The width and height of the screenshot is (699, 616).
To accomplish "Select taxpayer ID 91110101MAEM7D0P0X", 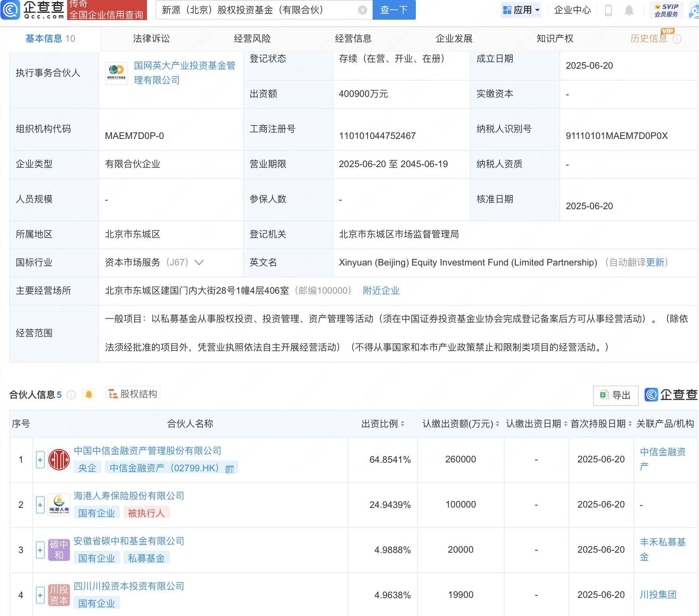I will pos(616,136).
